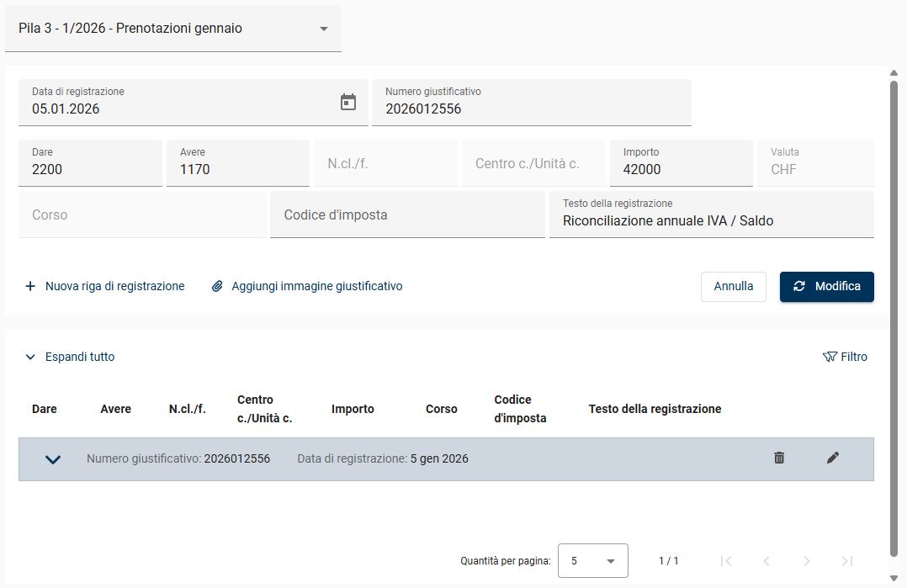Expand the voucher 2026012556 row chevron
The height and width of the screenshot is (588, 907).
click(53, 459)
